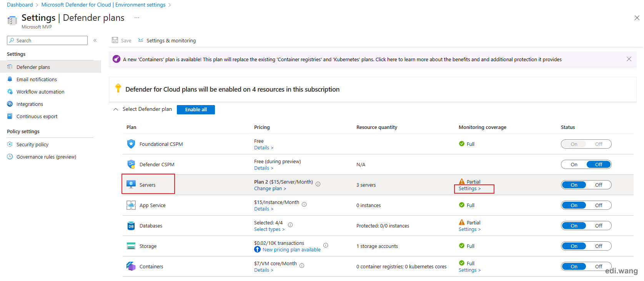Click the info icon beside Containers pricing
The width and height of the screenshot is (644, 281).
[302, 266]
